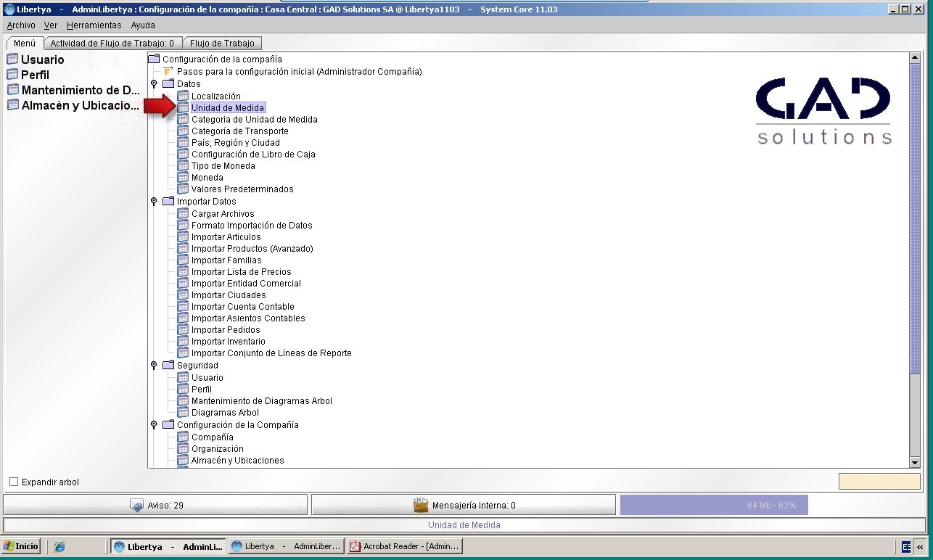Click icon next to Diagramas Arbol

[183, 412]
